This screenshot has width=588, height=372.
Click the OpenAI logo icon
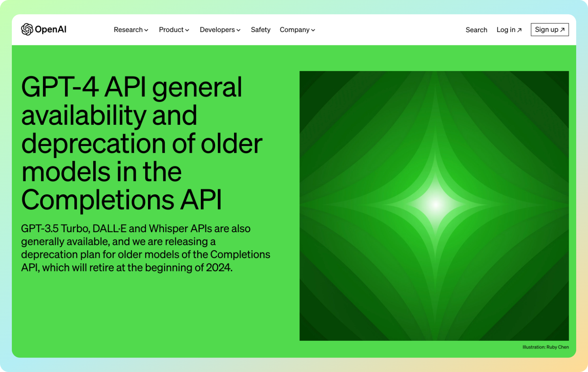pyautogui.click(x=27, y=29)
